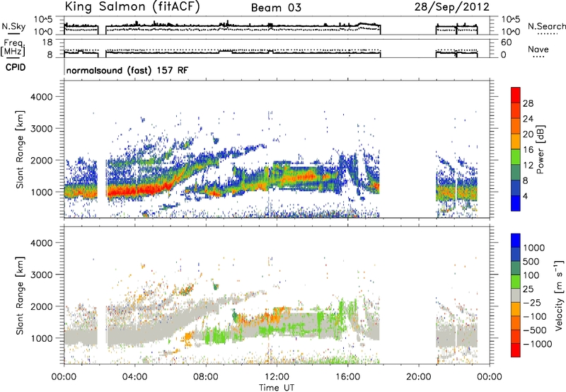Click the 'Velocity [m s-1]' color bar label
Viewport: 566px width, 392px height.
pos(559,295)
